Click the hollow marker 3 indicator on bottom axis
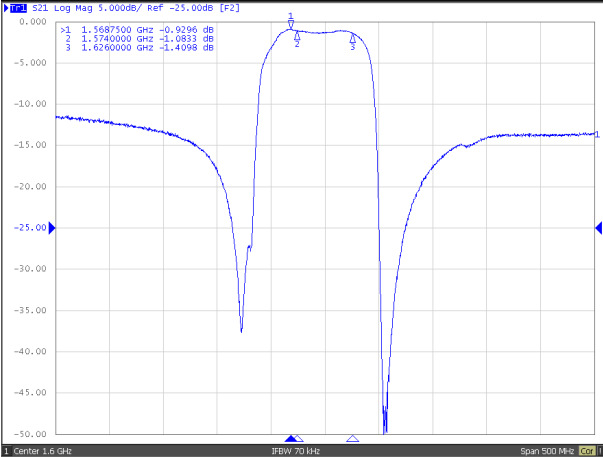The width and height of the screenshot is (603, 457). 352,438
